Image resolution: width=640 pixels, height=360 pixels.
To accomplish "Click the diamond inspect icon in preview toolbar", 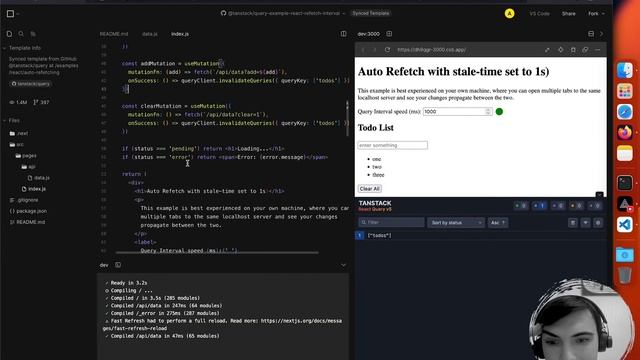I will [x=560, y=50].
